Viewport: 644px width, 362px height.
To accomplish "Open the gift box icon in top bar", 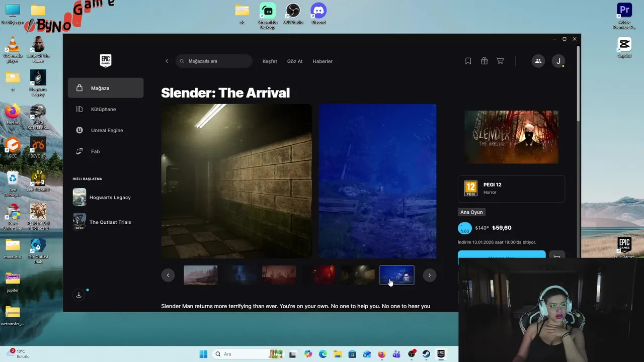I will (x=484, y=61).
